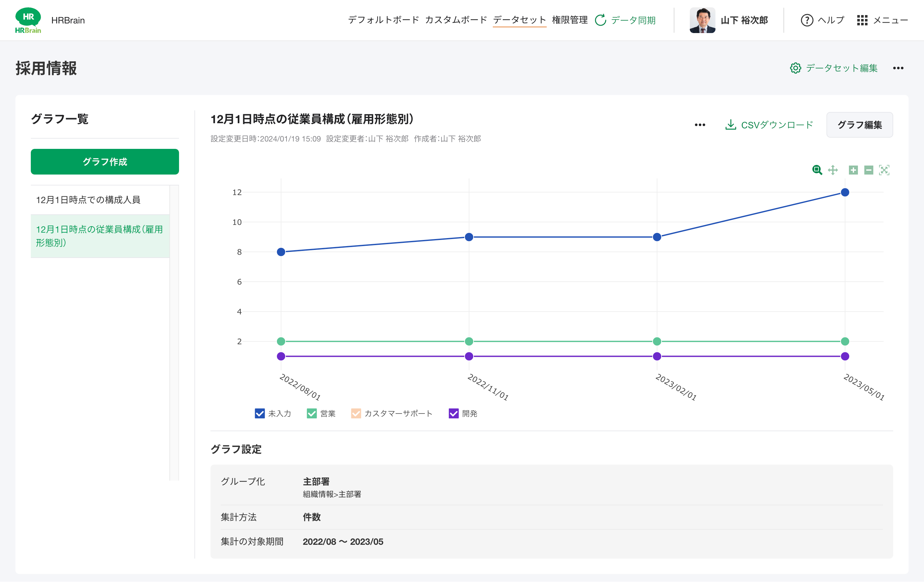Select the chart pan tool icon

click(x=833, y=170)
